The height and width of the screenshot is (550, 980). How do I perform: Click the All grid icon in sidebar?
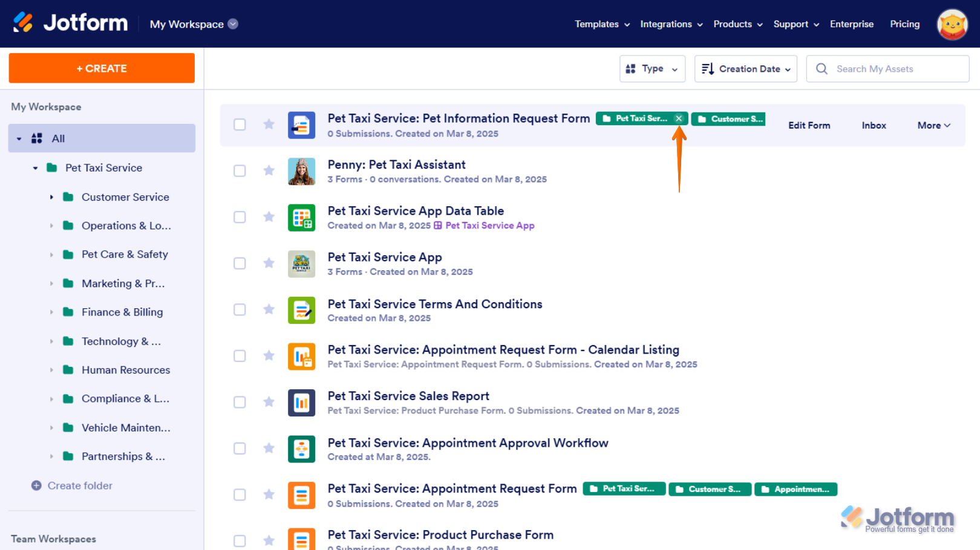[37, 138]
